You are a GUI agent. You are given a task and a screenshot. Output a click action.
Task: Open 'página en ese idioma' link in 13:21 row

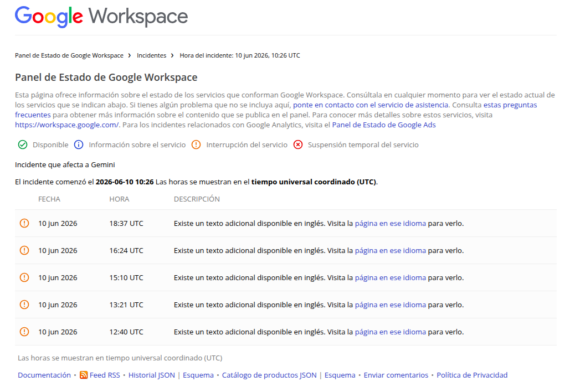tap(390, 305)
